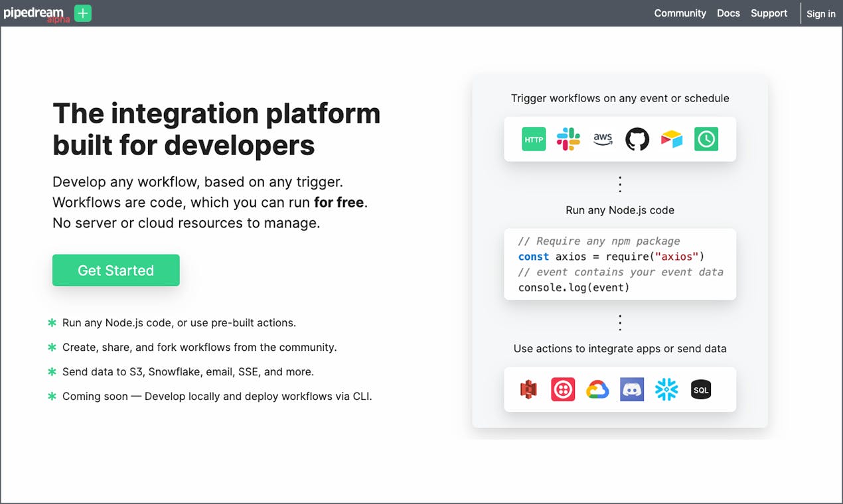Click the Discord action icon

click(x=632, y=390)
